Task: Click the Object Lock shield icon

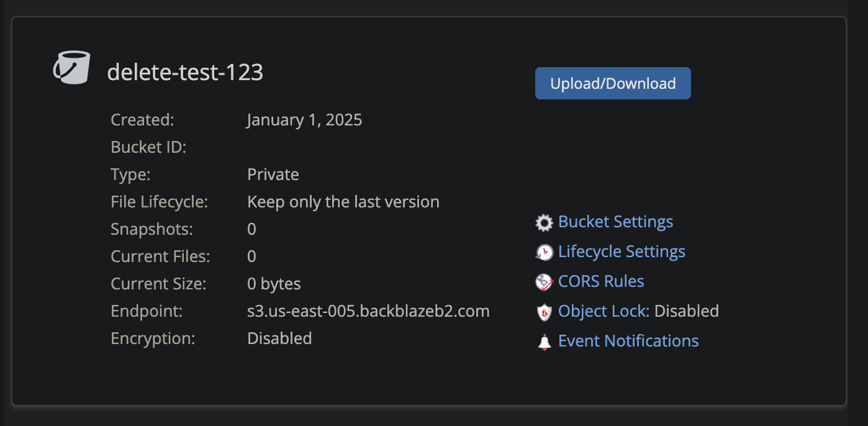Action: pyautogui.click(x=545, y=312)
